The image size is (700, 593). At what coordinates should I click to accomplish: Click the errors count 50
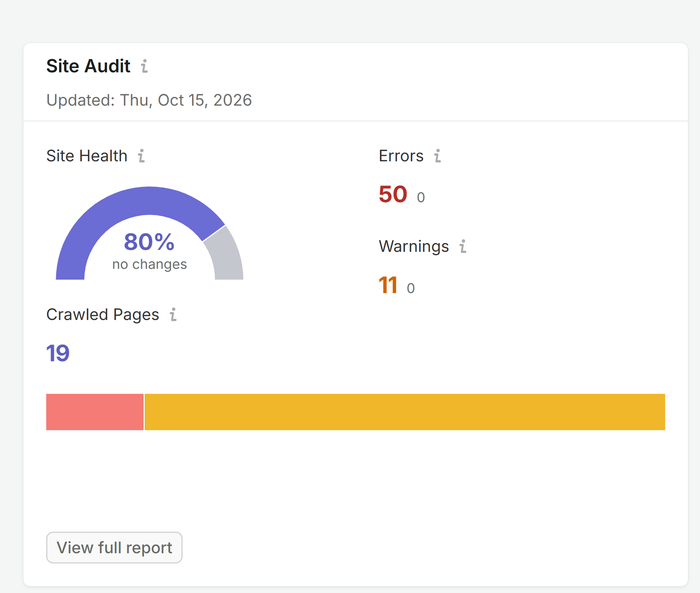(393, 194)
